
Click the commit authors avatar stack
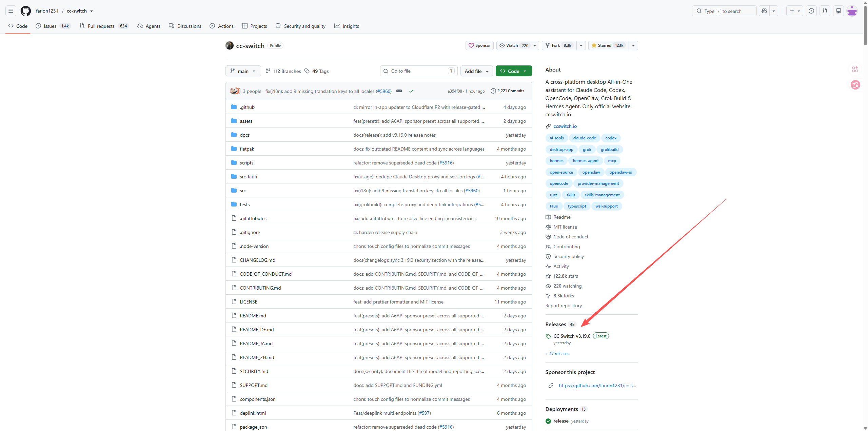click(x=235, y=91)
